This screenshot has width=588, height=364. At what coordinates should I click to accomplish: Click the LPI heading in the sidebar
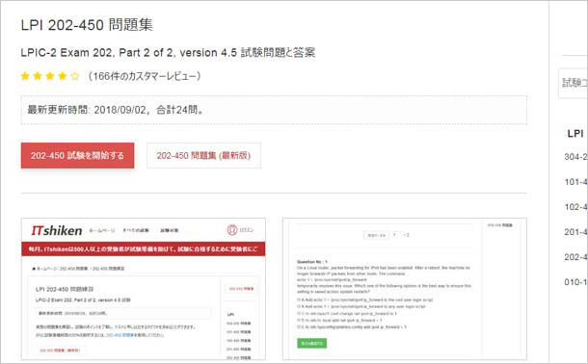(x=575, y=134)
